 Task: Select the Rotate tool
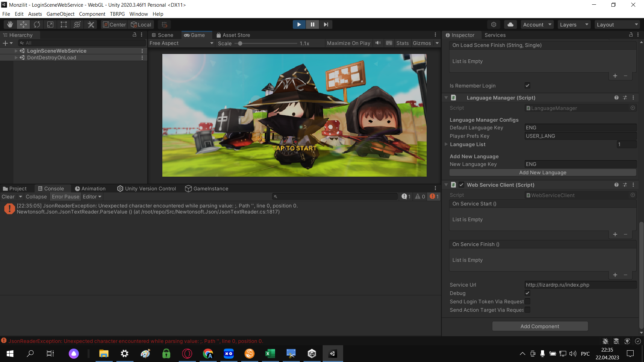pos(37,24)
